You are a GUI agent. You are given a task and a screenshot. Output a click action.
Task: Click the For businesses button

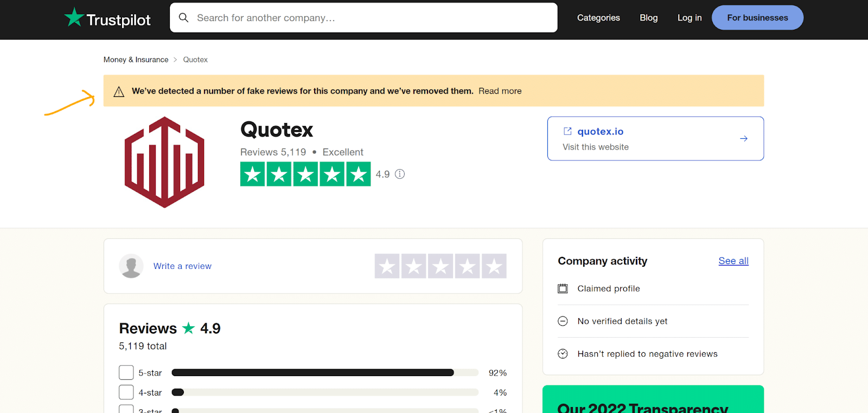[757, 18]
